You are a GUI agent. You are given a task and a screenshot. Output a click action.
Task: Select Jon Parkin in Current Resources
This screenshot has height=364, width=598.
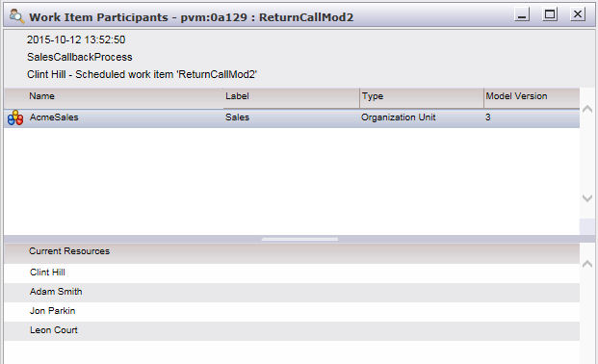point(292,311)
